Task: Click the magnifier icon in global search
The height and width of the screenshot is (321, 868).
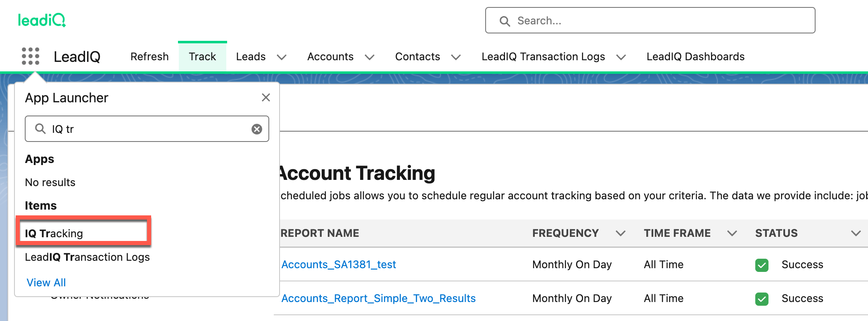Action: pos(505,21)
